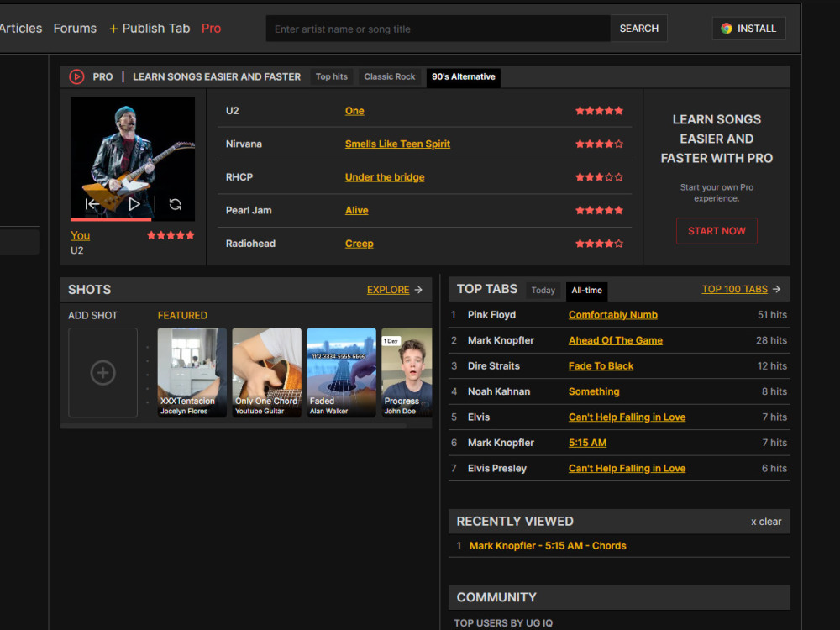This screenshot has height=630, width=840.
Task: Select the Classic Rock tab
Action: (390, 76)
